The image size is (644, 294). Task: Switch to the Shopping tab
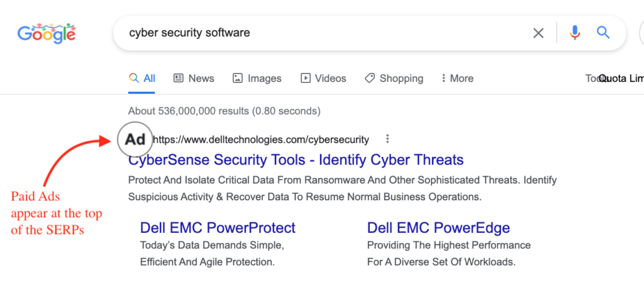394,78
